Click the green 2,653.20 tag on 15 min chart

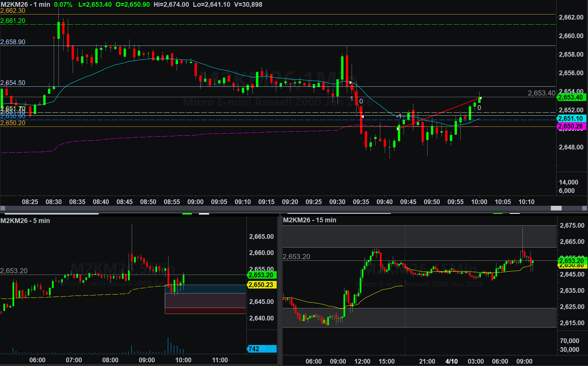click(571, 261)
